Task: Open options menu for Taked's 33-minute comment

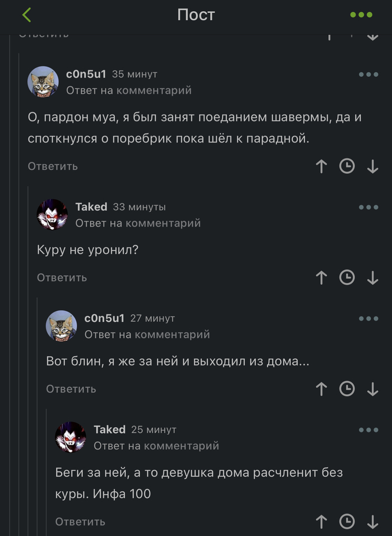Action: (368, 207)
